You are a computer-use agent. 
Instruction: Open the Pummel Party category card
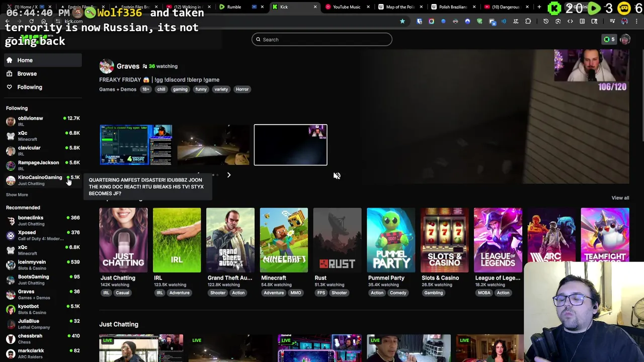coord(391,240)
